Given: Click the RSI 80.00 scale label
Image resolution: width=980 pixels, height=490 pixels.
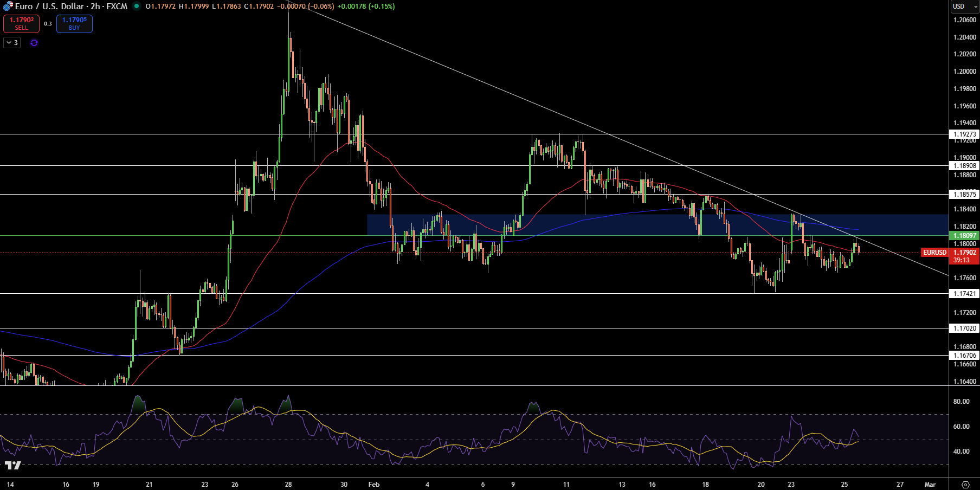Looking at the screenshot, I should pyautogui.click(x=962, y=402).
